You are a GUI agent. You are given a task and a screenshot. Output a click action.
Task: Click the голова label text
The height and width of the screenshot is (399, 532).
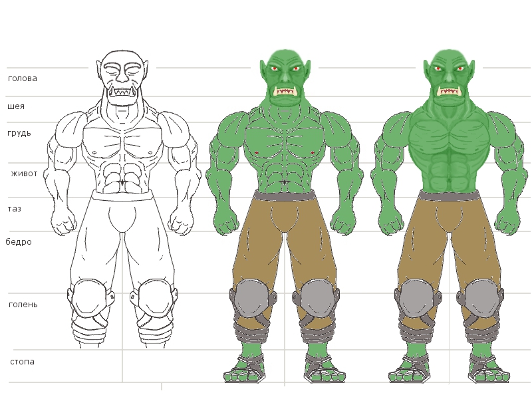(x=23, y=78)
